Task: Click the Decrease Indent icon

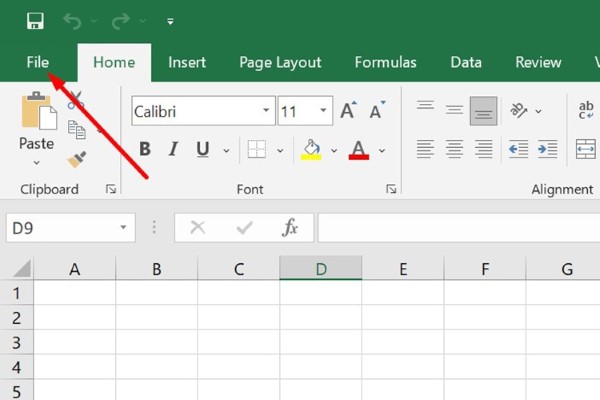Action: pyautogui.click(x=518, y=149)
